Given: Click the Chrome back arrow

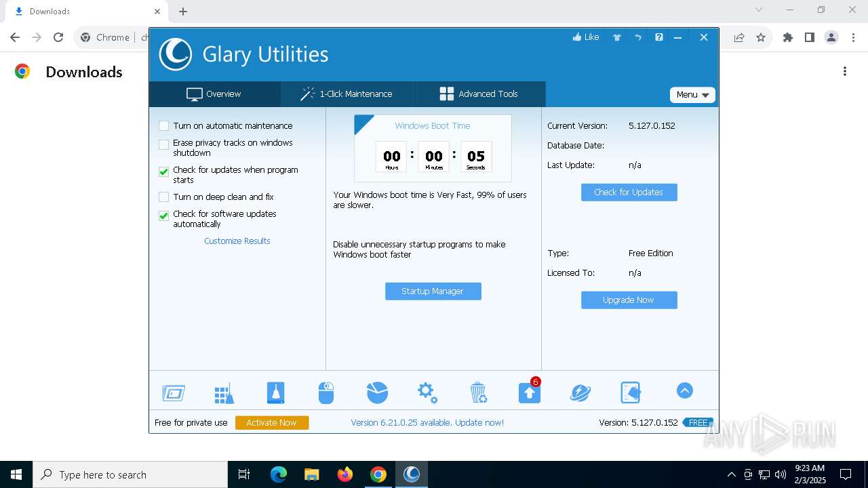Looking at the screenshot, I should pos(15,37).
